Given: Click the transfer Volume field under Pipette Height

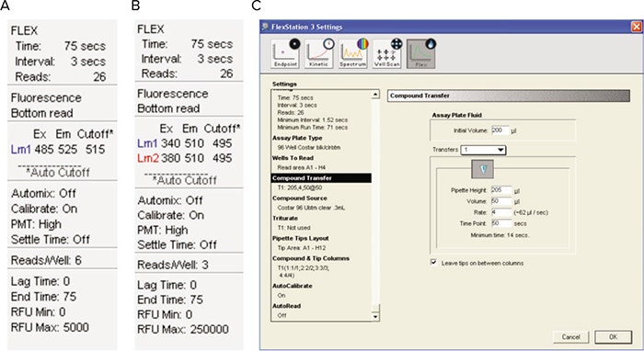Looking at the screenshot, I should tap(501, 201).
